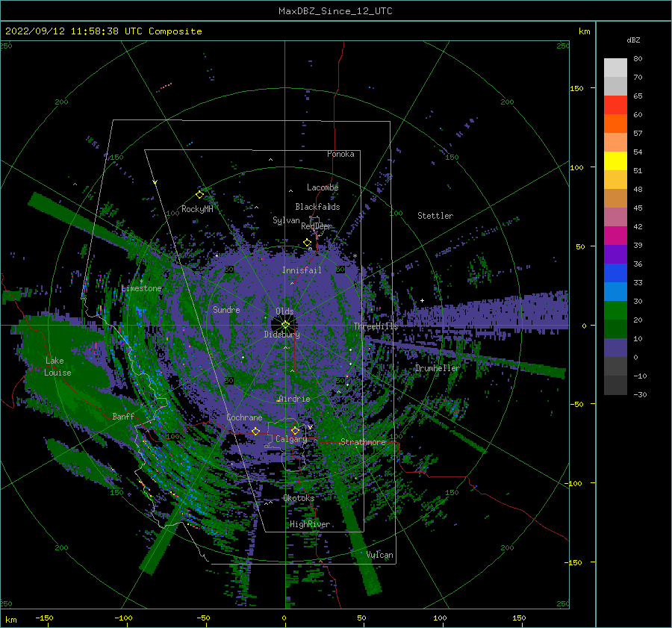Click the yellow diamond marker under Cochrane
Viewport: 672px width, 628px height.
pyautogui.click(x=255, y=431)
